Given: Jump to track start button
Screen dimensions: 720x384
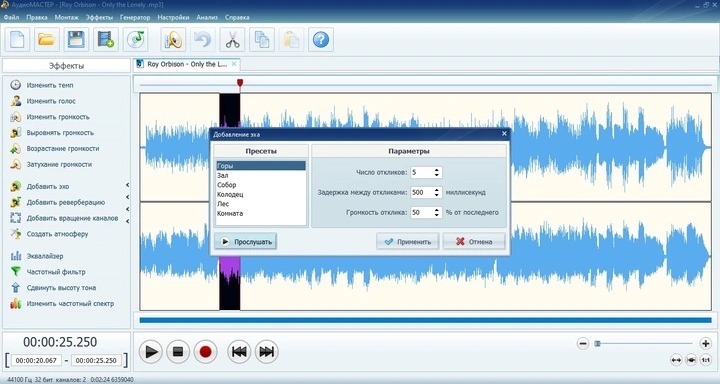Looking at the screenshot, I should (239, 352).
